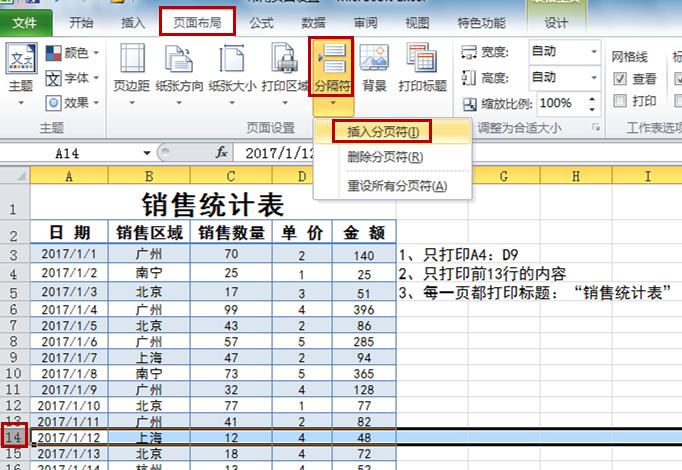Click the 打印标题 print titles icon
The image size is (682, 470).
click(421, 57)
